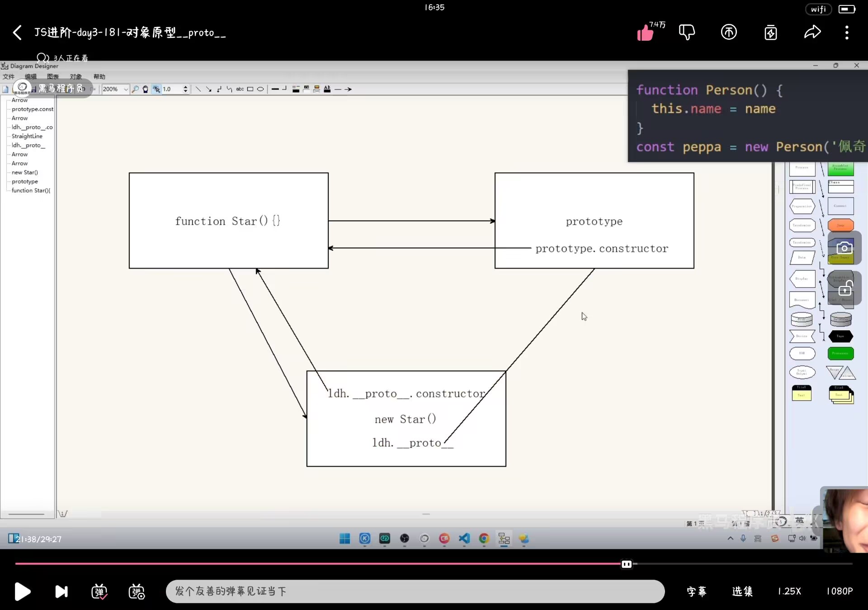Toggle the screen lock overlay button
868x610 pixels.
tap(844, 288)
